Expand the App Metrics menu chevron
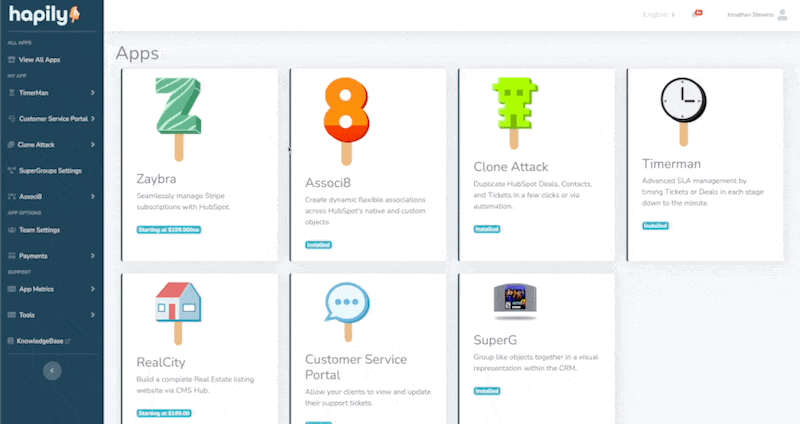The image size is (800, 424). point(93,289)
